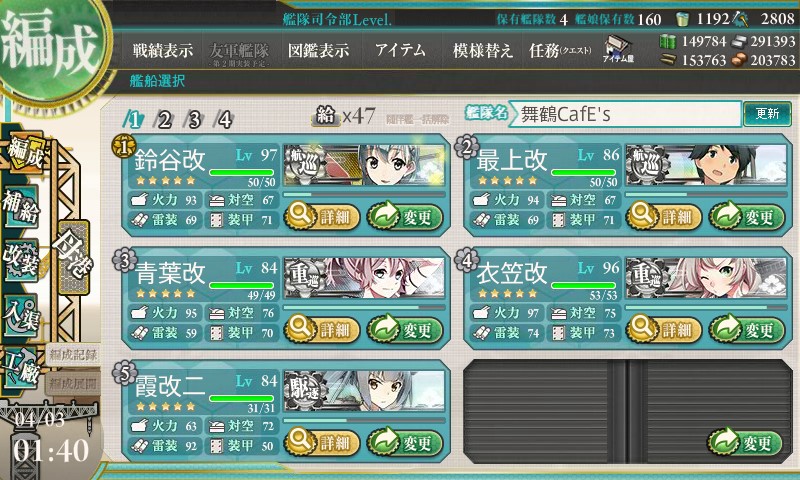Click 青葉改 ship banner thumbnail
Image resolution: width=800 pixels, height=480 pixels.
point(364,277)
